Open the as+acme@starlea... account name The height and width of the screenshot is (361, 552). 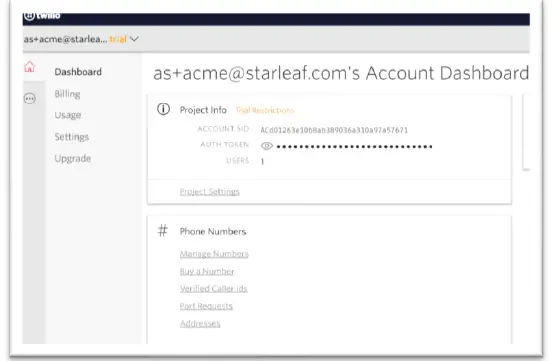click(x=65, y=39)
